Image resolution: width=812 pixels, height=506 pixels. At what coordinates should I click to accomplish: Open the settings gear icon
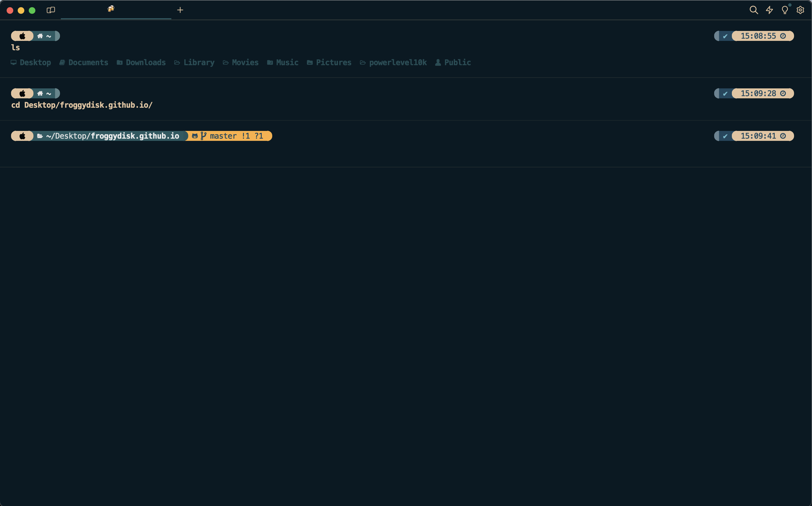tap(800, 10)
